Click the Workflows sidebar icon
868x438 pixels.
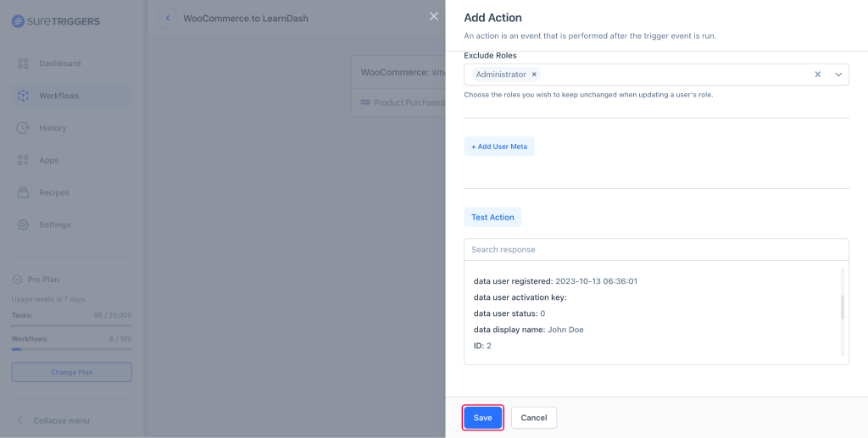click(23, 96)
